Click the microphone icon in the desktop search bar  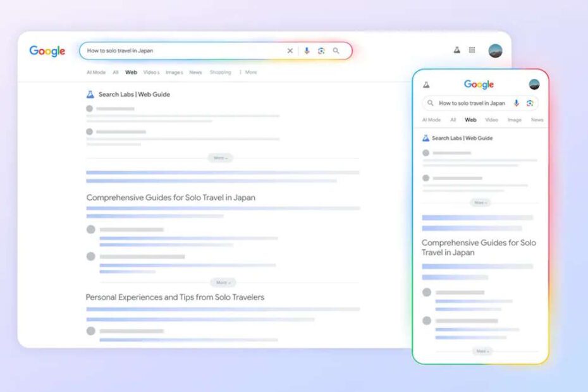307,51
